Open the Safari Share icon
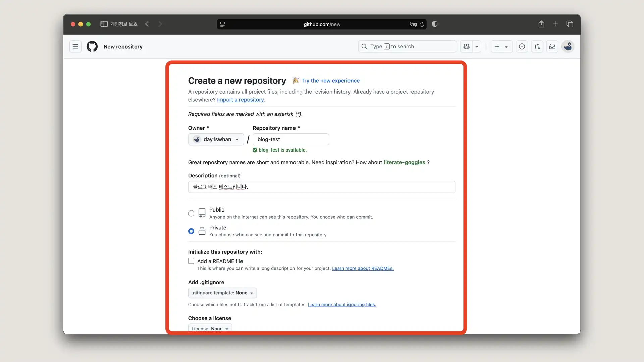644x362 pixels. point(541,24)
